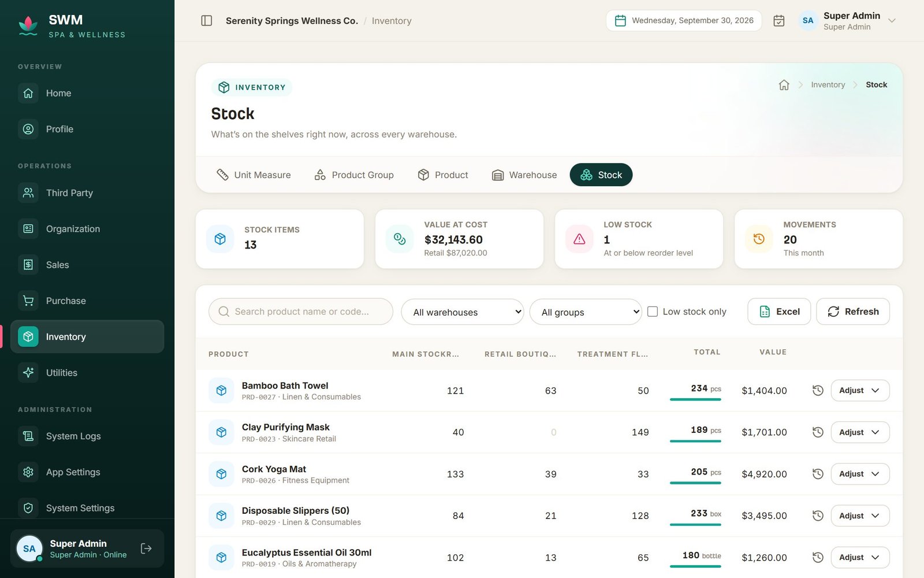Click the logout icon beside Super Admin

tap(146, 549)
